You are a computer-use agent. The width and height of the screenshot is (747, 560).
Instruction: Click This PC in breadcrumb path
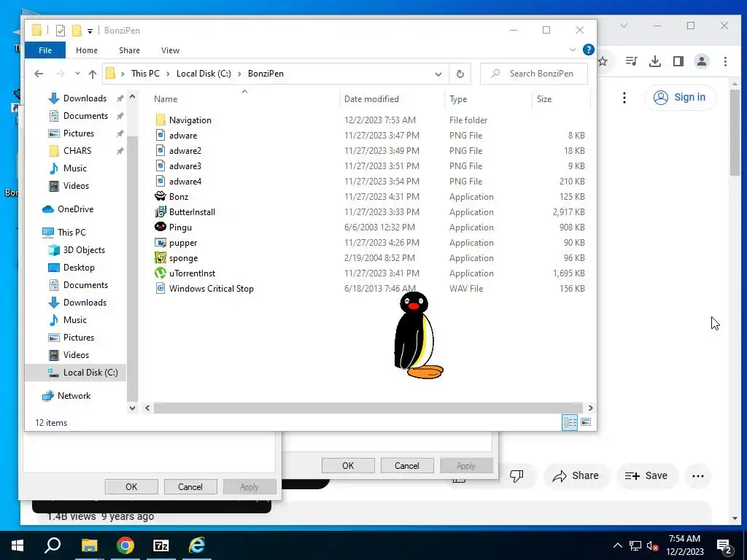pyautogui.click(x=145, y=74)
